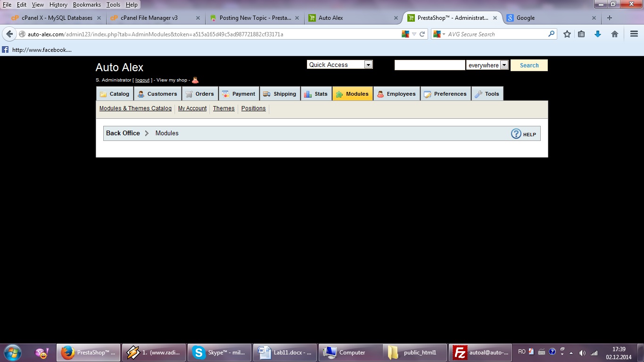Viewport: 644px width, 362px height.
Task: Click the Back Office breadcrumb
Action: [x=123, y=133]
